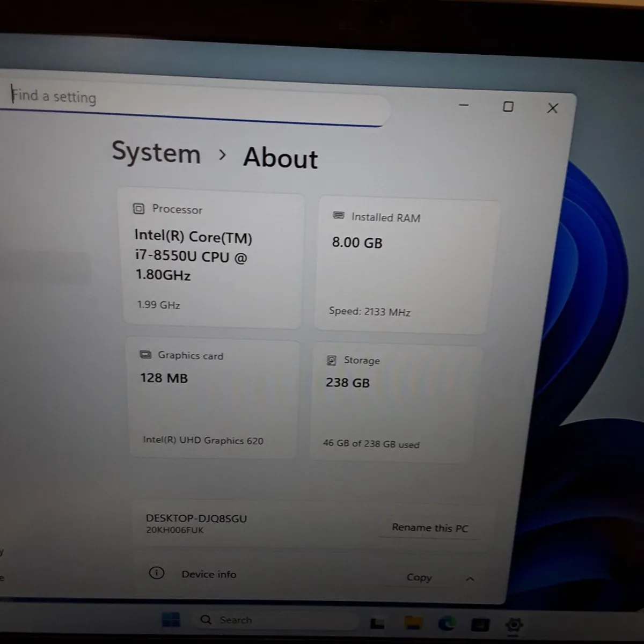Go back to System via breadcrumb
The height and width of the screenshot is (644, 644).
[156, 152]
